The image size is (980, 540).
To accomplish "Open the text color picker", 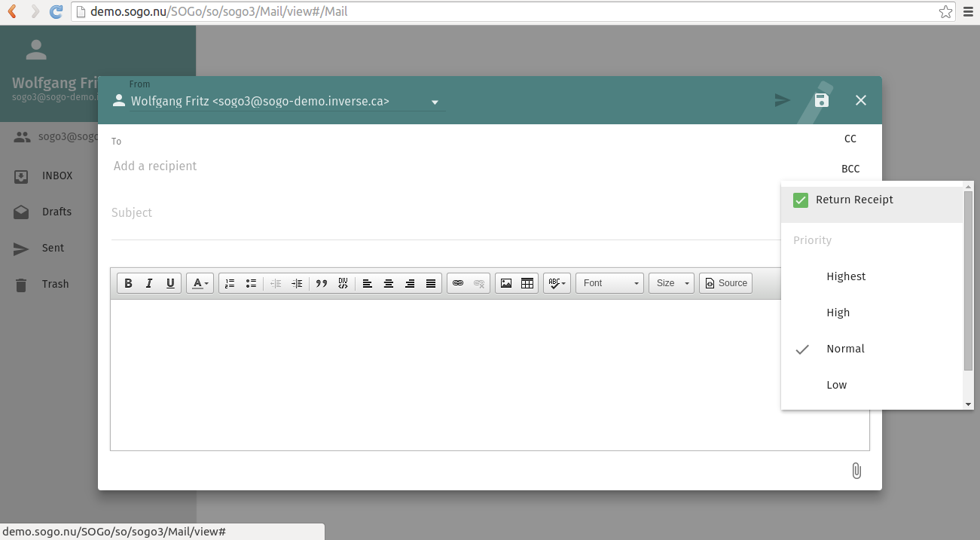I will point(200,283).
